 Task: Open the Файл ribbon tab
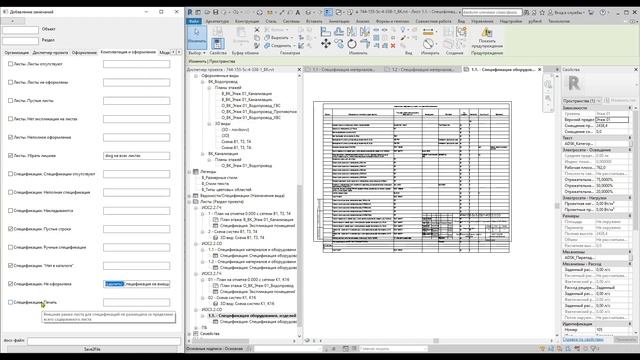coord(194,21)
